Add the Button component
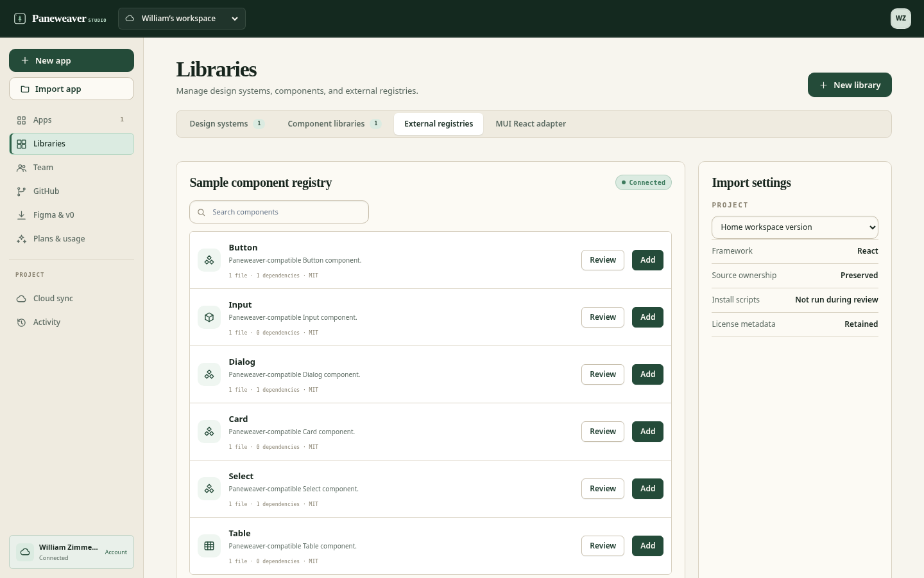 pos(647,260)
